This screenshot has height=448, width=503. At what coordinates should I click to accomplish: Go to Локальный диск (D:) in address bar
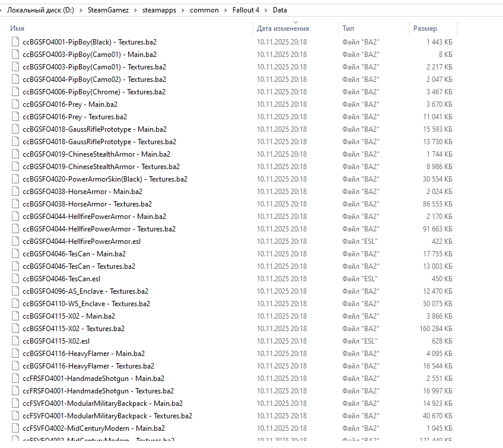pyautogui.click(x=40, y=10)
